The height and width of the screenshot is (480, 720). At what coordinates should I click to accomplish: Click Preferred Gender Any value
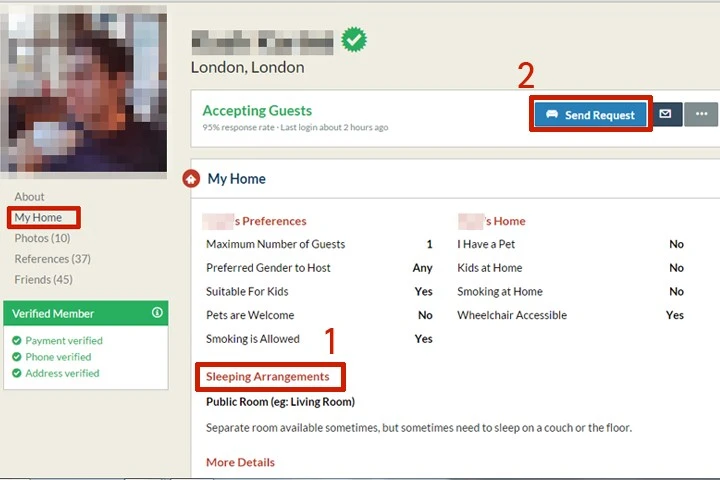click(422, 268)
